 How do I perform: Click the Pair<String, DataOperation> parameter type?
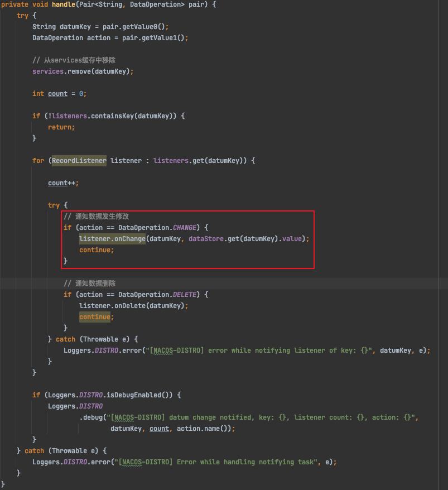coord(132,4)
